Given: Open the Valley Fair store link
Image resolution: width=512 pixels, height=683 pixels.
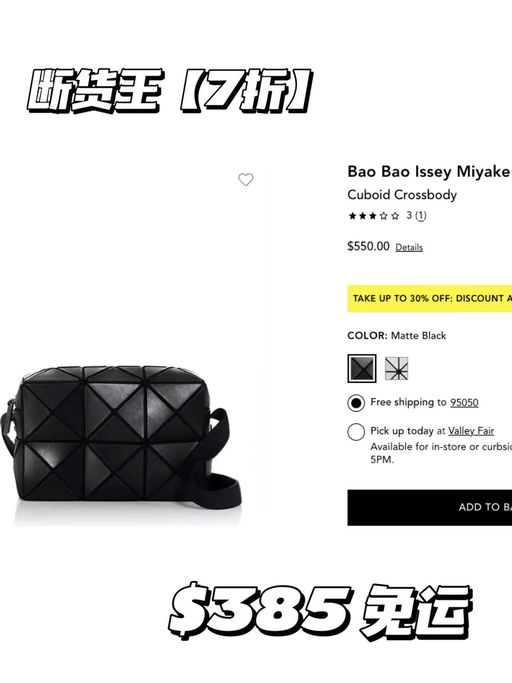Looking at the screenshot, I should [x=471, y=431].
